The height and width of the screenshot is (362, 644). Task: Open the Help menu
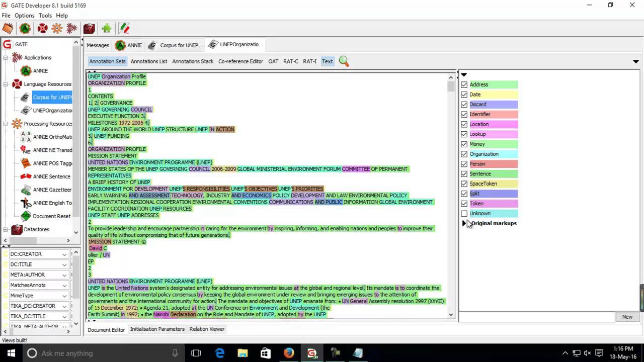(x=62, y=16)
